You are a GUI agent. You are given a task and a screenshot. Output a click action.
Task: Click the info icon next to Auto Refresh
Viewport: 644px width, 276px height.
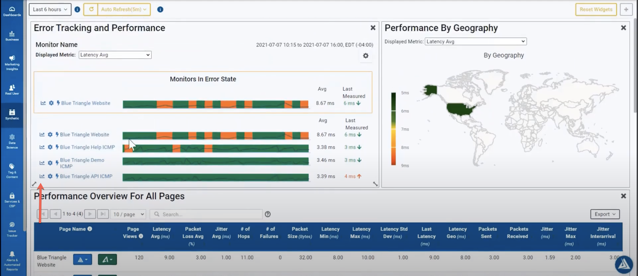tap(160, 10)
